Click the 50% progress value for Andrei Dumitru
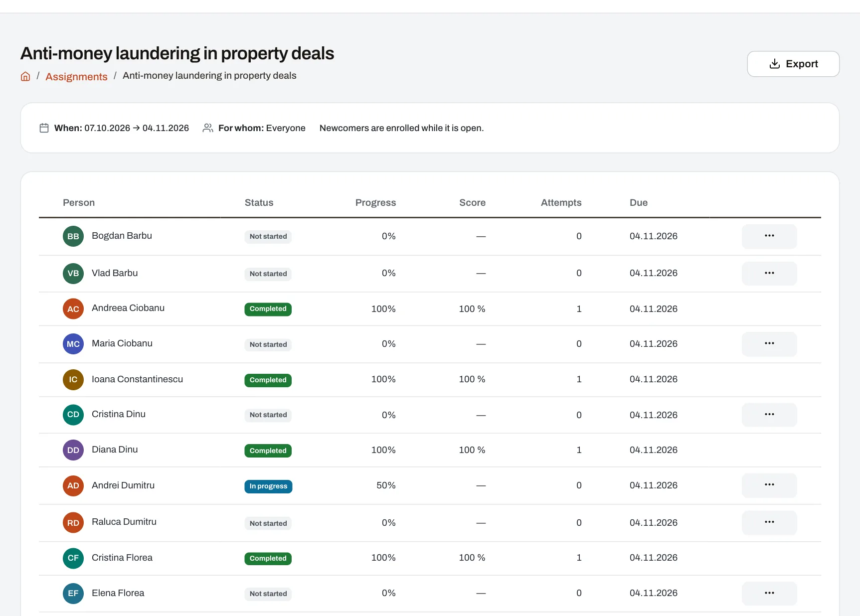 [386, 485]
